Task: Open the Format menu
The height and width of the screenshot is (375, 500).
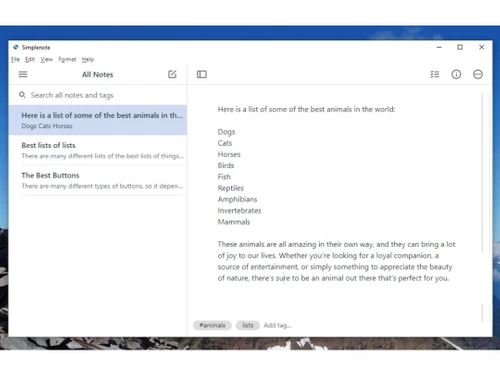Action: 67,59
